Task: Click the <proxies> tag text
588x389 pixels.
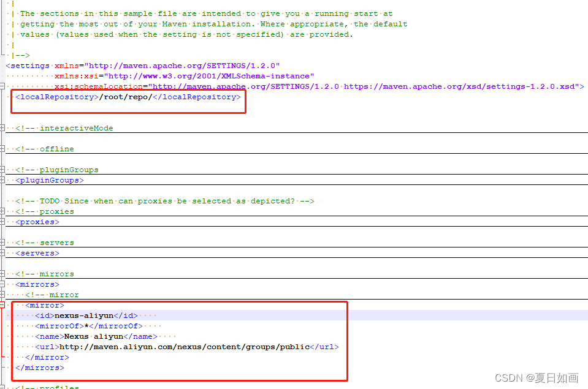Action: [37, 222]
